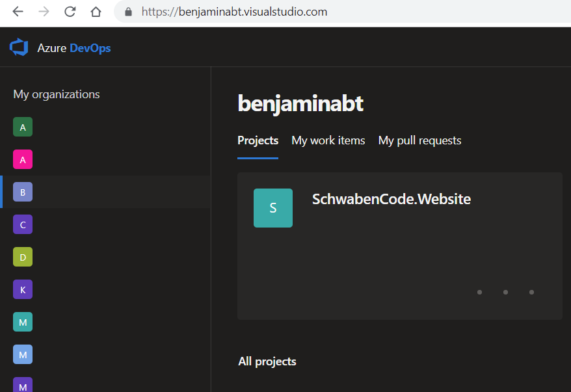Open the D organization with olive avatar
The image size is (571, 392).
click(x=23, y=257)
